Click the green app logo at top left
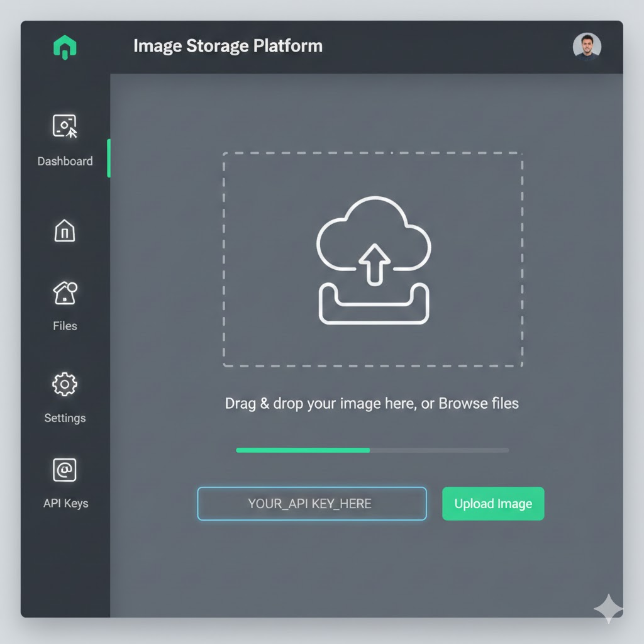 (x=65, y=47)
